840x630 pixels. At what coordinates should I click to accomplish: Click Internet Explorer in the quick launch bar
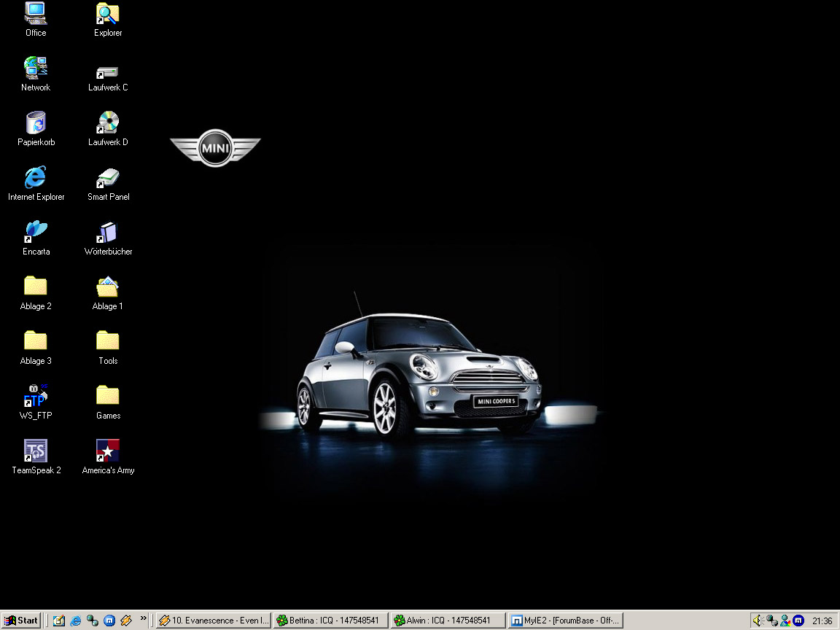point(76,621)
